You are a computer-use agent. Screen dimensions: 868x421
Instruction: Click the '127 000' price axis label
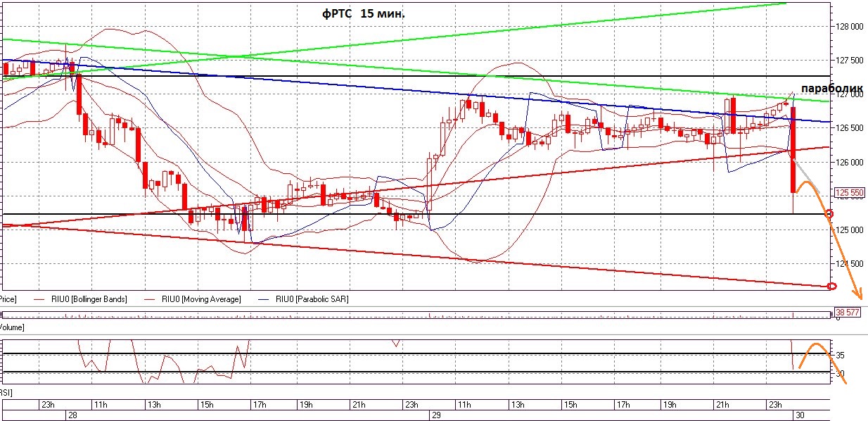coord(848,94)
